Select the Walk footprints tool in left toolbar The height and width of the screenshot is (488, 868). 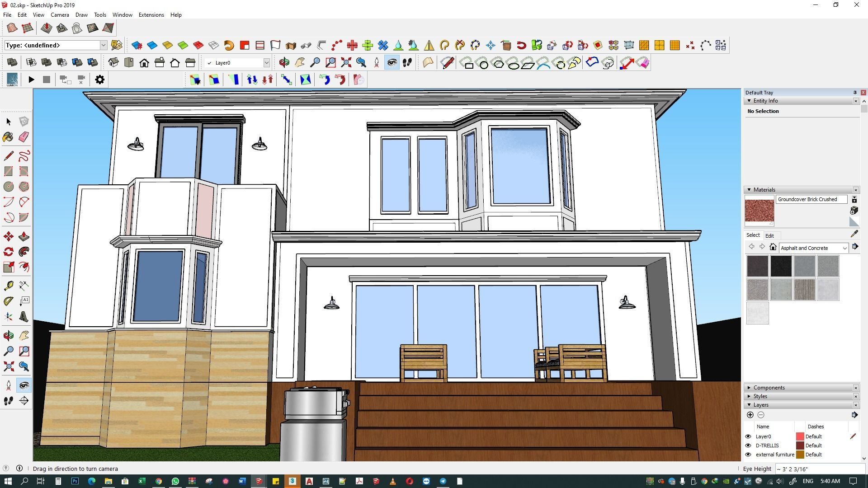tap(9, 401)
